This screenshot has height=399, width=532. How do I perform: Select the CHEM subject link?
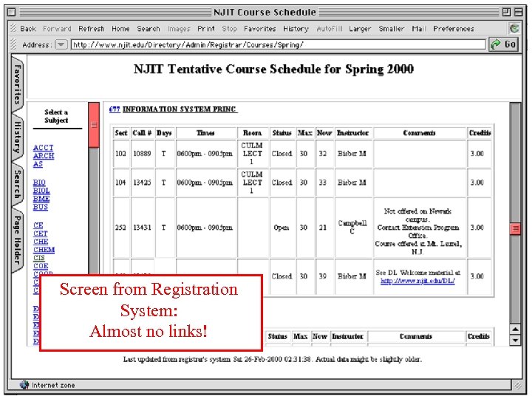click(x=44, y=250)
